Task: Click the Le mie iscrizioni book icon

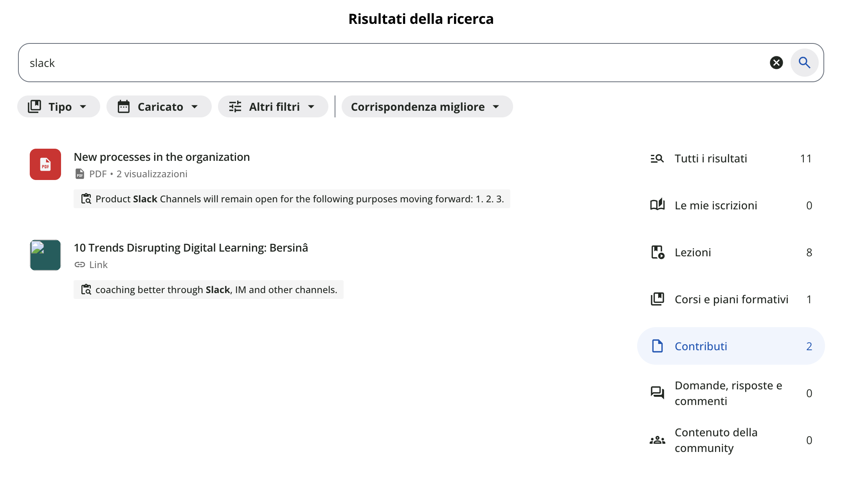Action: click(657, 205)
